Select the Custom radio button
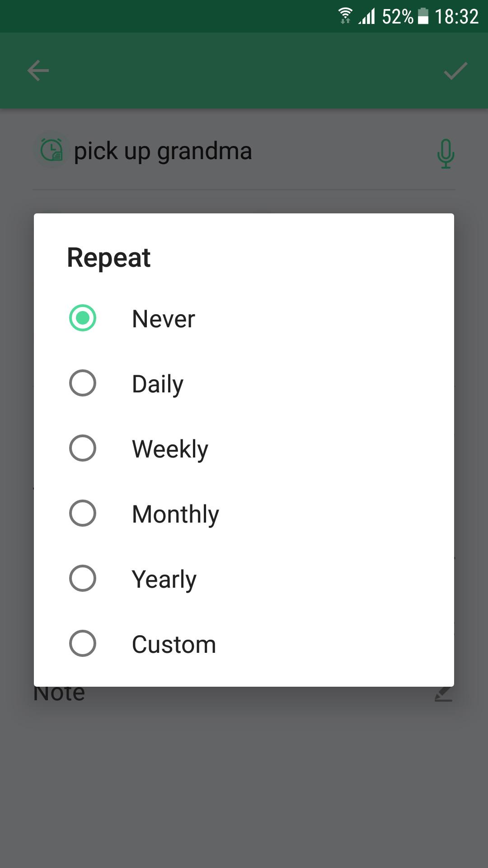The width and height of the screenshot is (488, 868). point(83,643)
